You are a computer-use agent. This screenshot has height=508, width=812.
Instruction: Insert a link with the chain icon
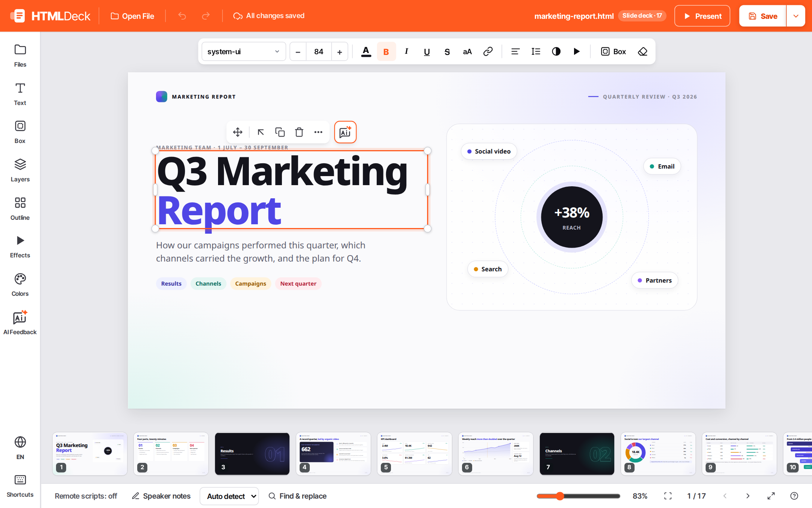(x=488, y=52)
